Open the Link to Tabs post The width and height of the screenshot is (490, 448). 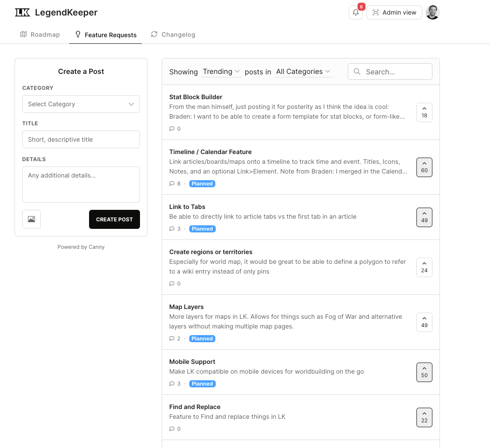pyautogui.click(x=187, y=207)
